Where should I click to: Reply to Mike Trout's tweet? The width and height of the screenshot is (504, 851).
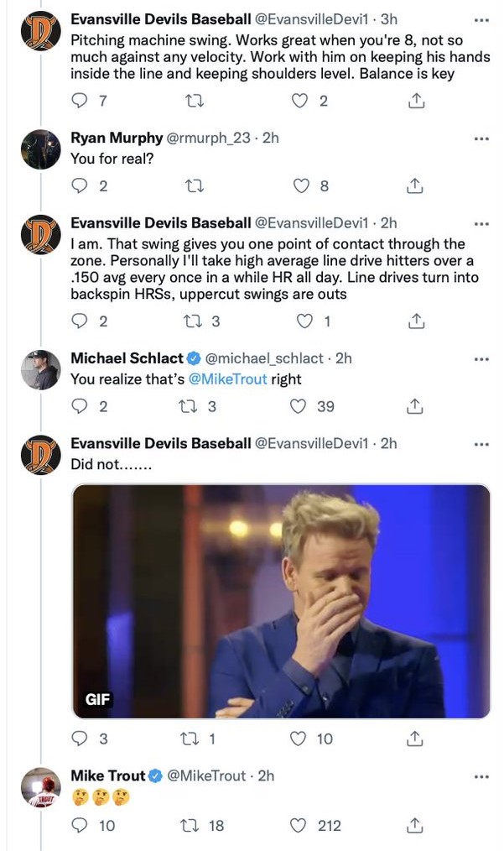(81, 826)
